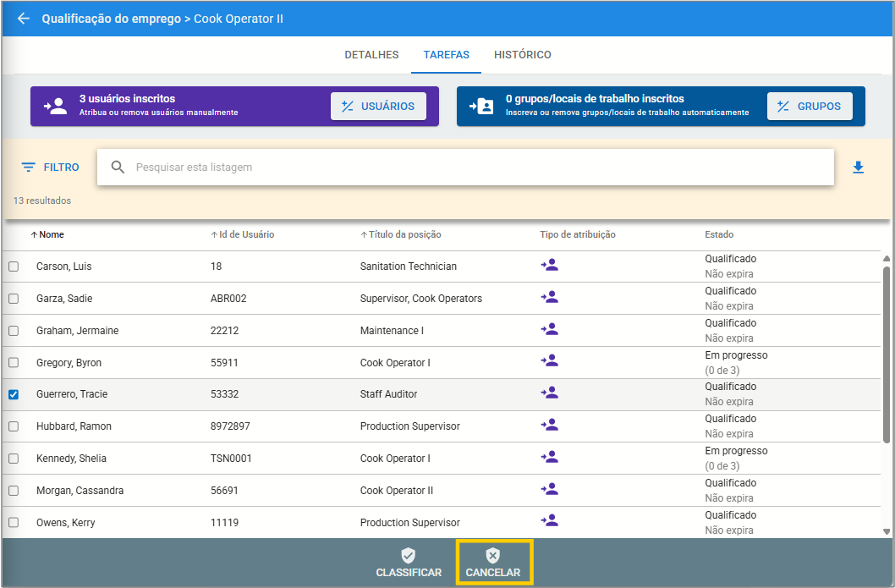Viewport: 895px width, 588px height.
Task: Click the enrolled groups icon in blue banner
Action: pyautogui.click(x=481, y=107)
